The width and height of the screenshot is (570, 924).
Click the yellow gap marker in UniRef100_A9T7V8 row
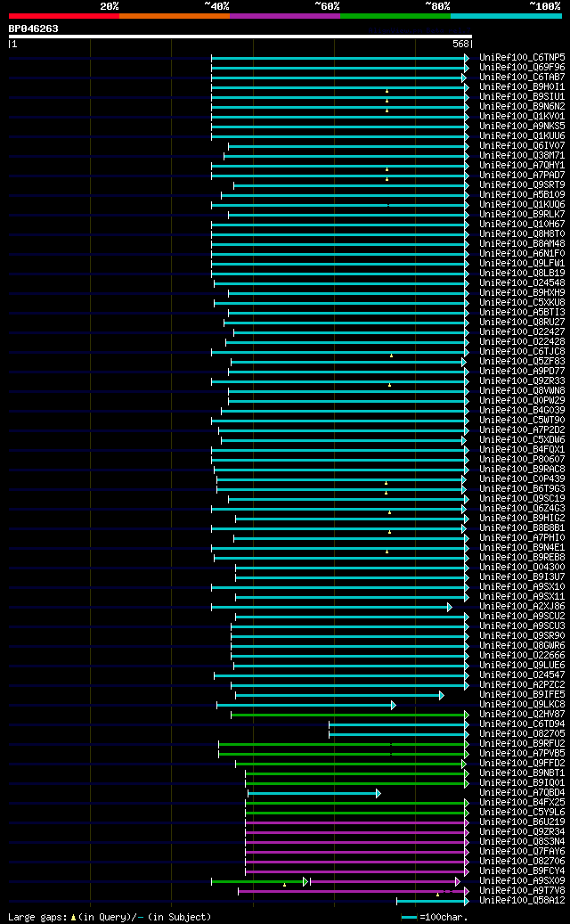point(437,895)
